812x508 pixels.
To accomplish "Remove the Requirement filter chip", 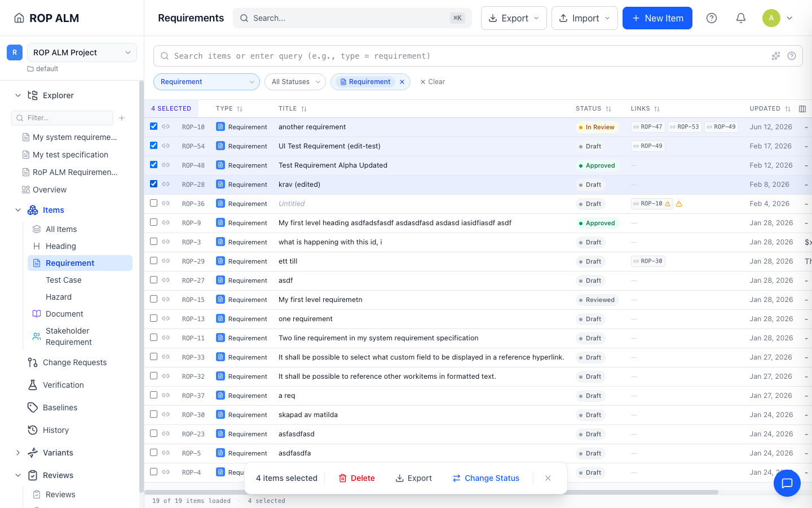I will [x=402, y=82].
